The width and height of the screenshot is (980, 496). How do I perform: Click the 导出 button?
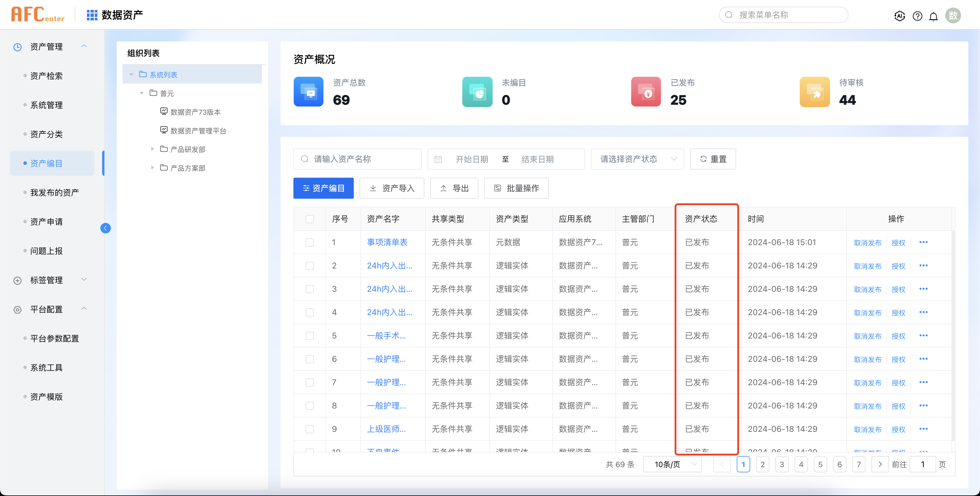click(x=454, y=188)
